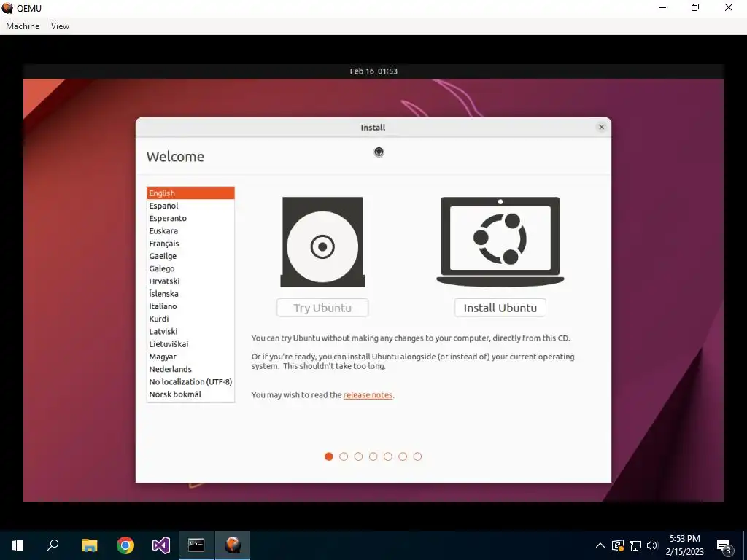Open taskbar clock showing 5:53 PM
The height and width of the screenshot is (560, 747).
point(684,545)
